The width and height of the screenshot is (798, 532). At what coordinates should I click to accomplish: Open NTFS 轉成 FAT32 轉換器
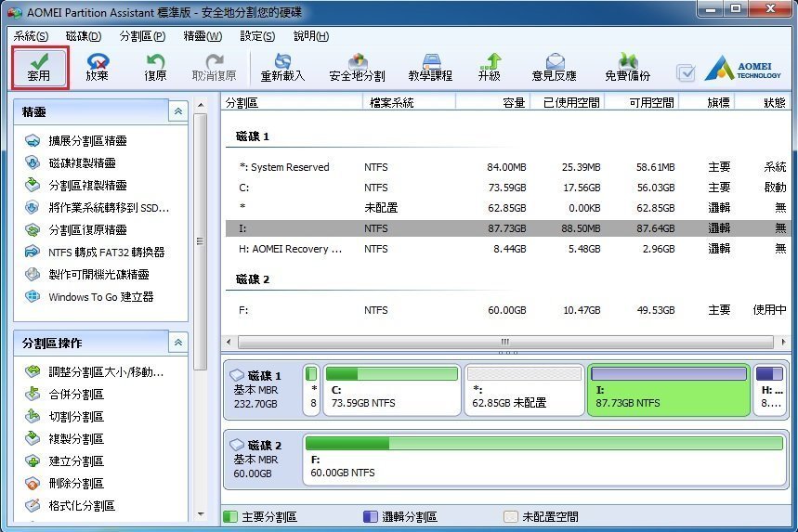tap(95, 253)
